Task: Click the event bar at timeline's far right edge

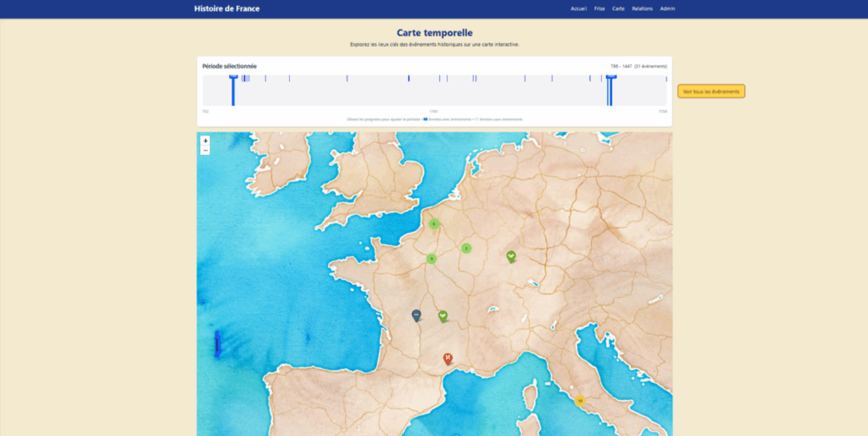Action: point(666,79)
